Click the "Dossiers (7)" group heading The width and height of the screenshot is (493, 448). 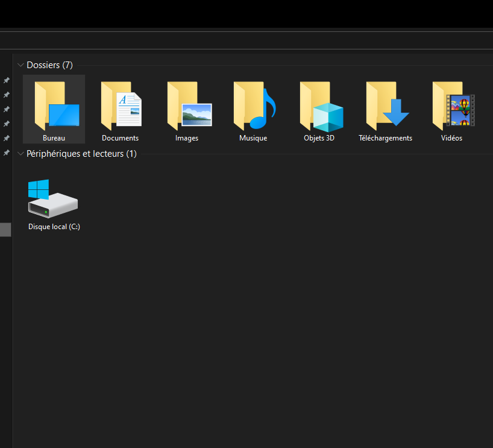pos(49,65)
